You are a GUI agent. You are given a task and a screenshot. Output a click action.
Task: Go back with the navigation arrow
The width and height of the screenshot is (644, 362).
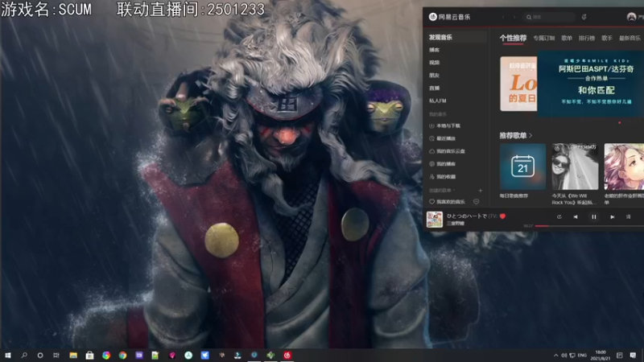coord(503,17)
